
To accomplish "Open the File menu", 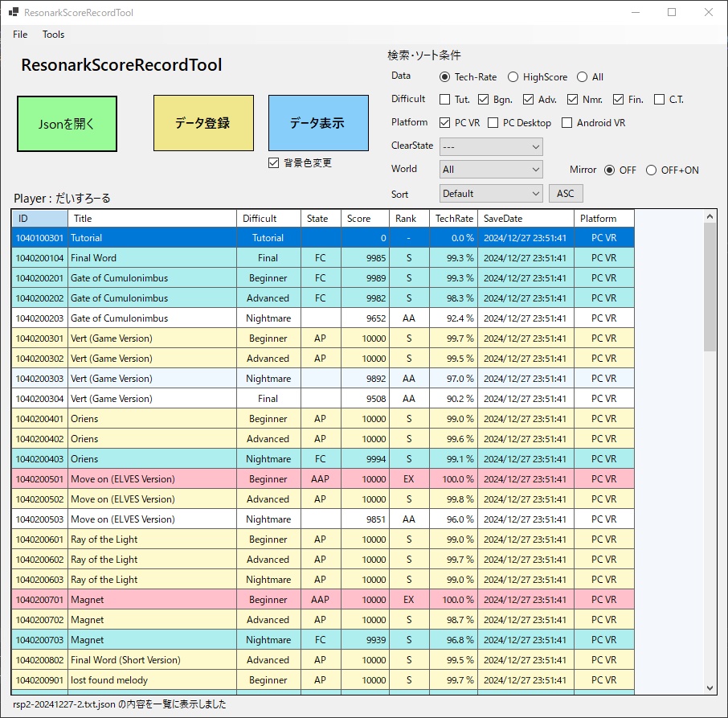I will (x=19, y=35).
